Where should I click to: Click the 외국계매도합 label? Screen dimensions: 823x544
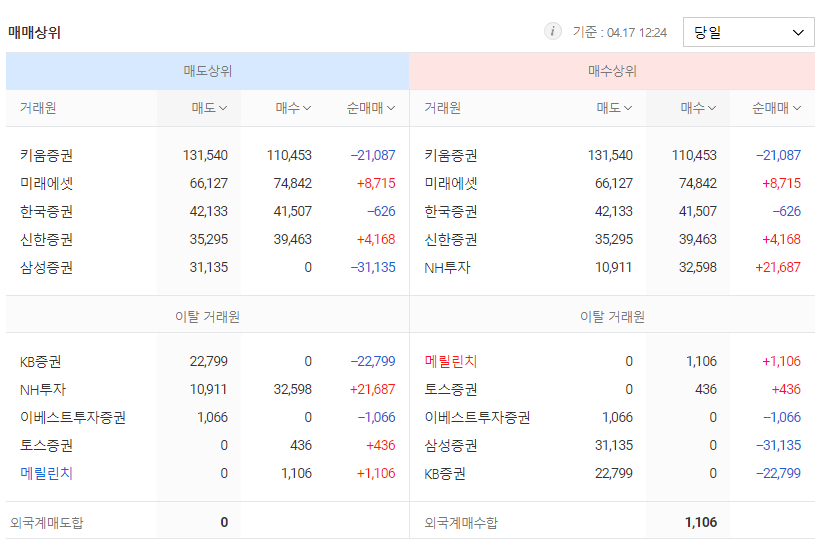47,523
